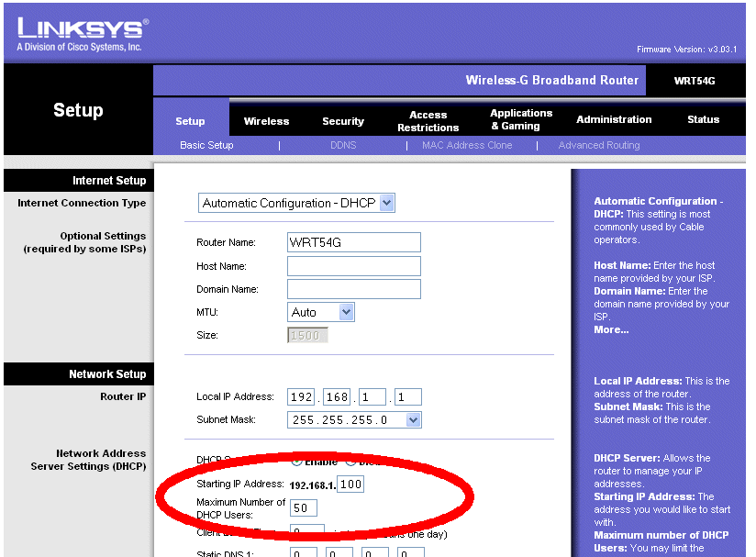Open the Setup tab

[x=190, y=121]
